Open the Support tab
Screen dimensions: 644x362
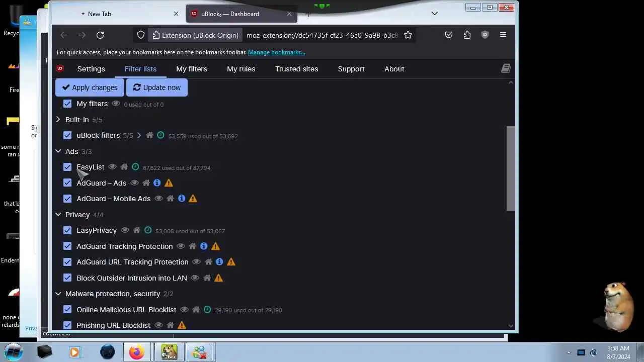click(351, 69)
